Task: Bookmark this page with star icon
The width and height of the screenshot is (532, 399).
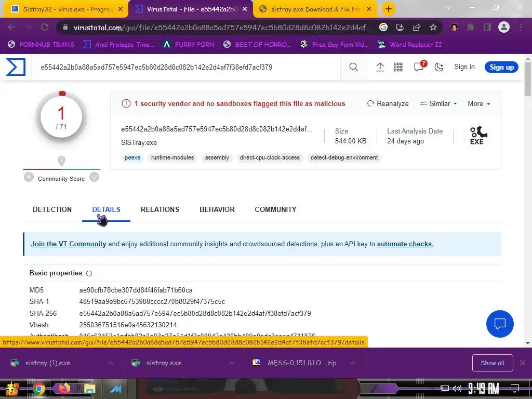Action: (433, 27)
